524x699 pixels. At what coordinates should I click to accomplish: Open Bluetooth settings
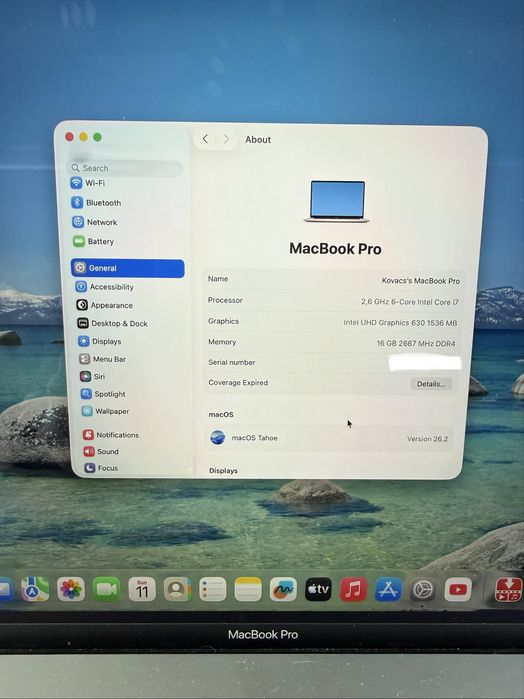click(96, 203)
